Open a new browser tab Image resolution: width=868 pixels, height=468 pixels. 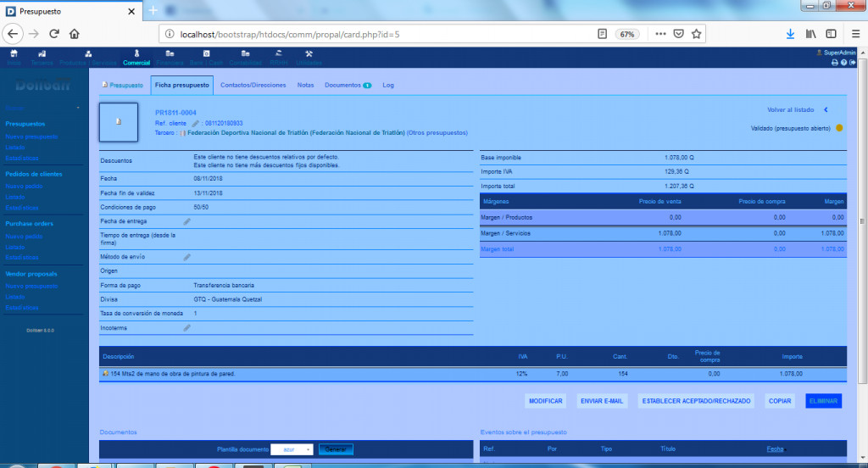[153, 10]
